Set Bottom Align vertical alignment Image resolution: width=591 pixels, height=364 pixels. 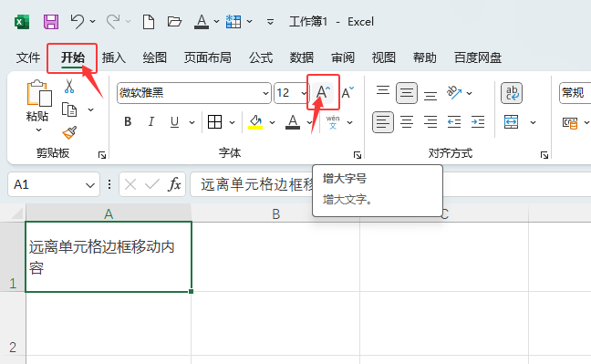tap(430, 96)
